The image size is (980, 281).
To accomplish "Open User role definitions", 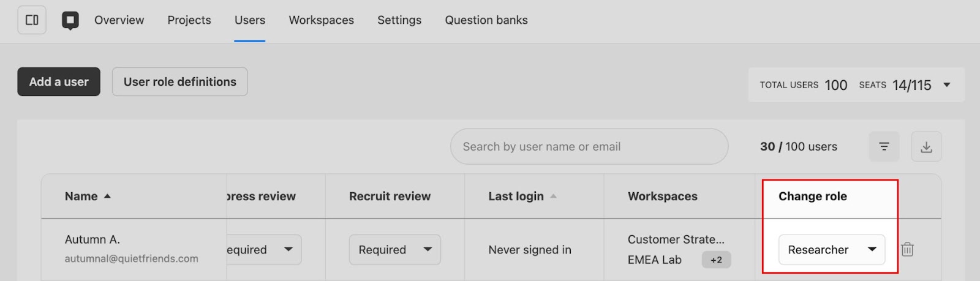I will 180,81.
